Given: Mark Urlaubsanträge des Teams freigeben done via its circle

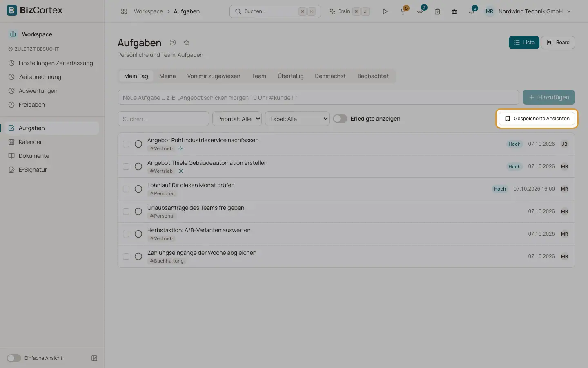Looking at the screenshot, I should click(138, 211).
